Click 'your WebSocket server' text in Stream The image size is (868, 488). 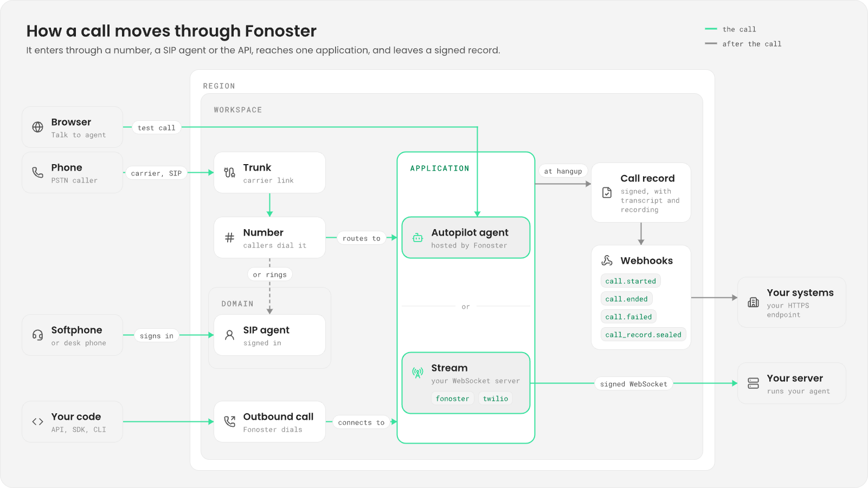click(475, 381)
